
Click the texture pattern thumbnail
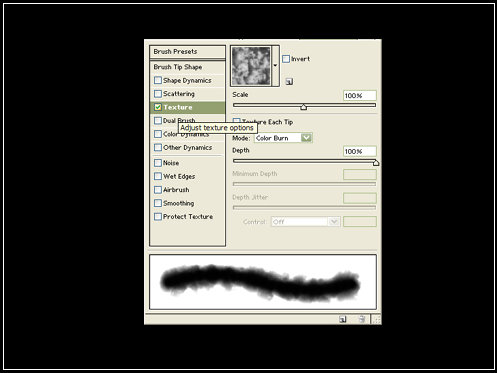(x=251, y=66)
